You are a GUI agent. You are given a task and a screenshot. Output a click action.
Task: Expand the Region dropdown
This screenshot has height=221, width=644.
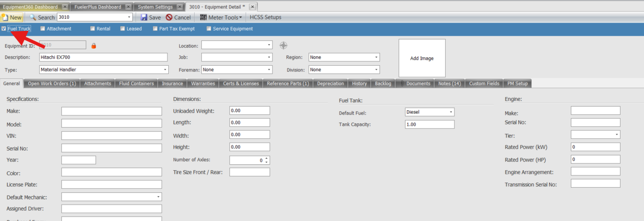[377, 57]
